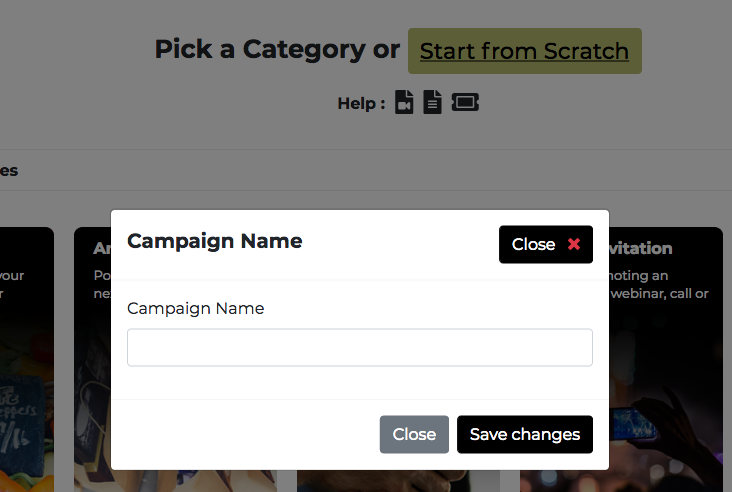Click the red X icon in the dialog header
732x492 pixels.
(x=574, y=244)
